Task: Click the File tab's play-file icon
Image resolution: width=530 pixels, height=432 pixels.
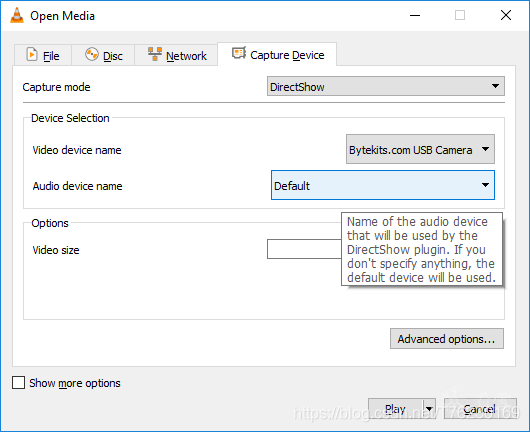Action: [x=32, y=54]
